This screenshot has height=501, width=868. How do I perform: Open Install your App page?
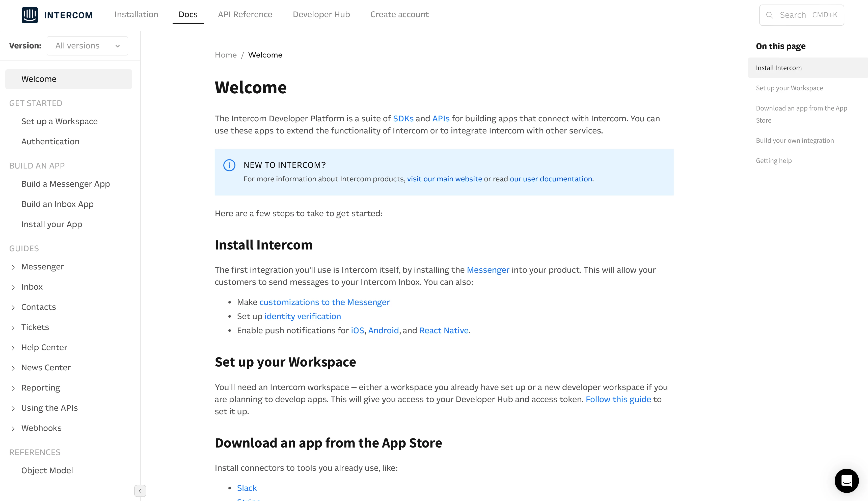coord(52,224)
